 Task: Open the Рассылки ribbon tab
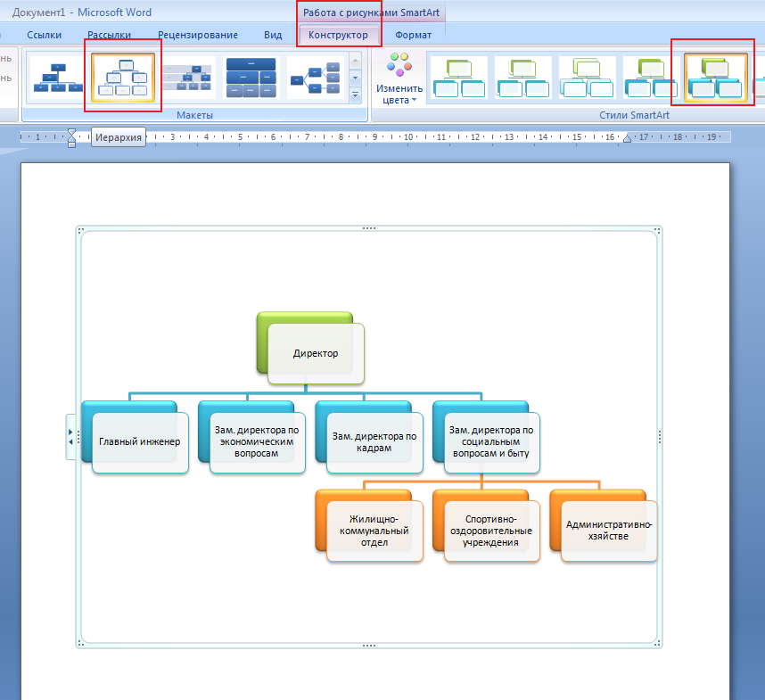coord(109,35)
